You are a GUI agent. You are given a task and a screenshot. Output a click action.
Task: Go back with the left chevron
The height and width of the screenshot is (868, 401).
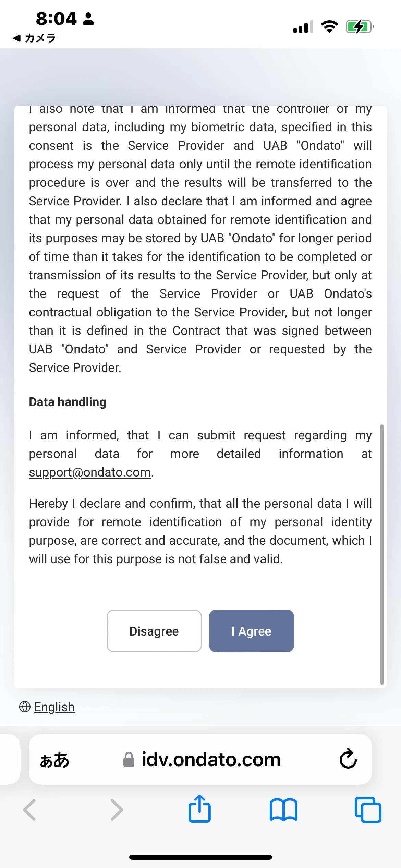point(30,810)
